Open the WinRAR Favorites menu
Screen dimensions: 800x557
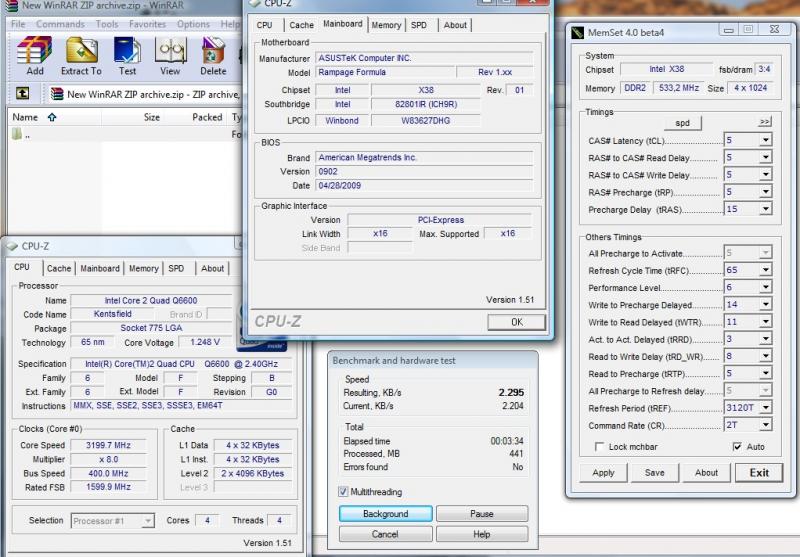click(147, 24)
